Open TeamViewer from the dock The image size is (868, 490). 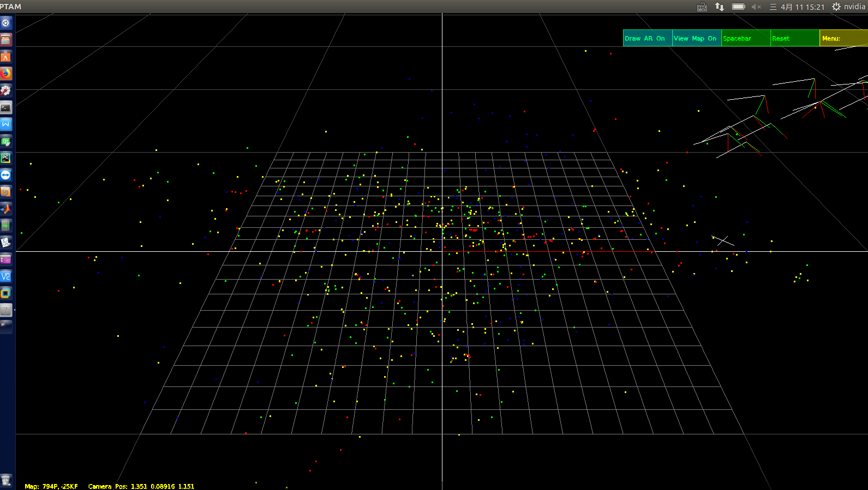5,175
